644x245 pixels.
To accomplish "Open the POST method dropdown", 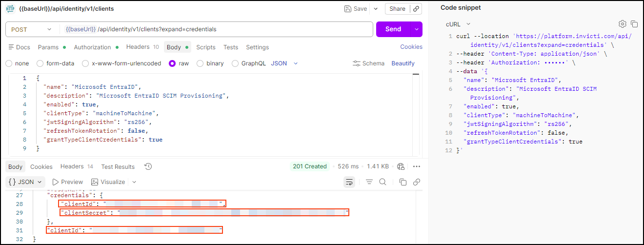I will point(32,29).
